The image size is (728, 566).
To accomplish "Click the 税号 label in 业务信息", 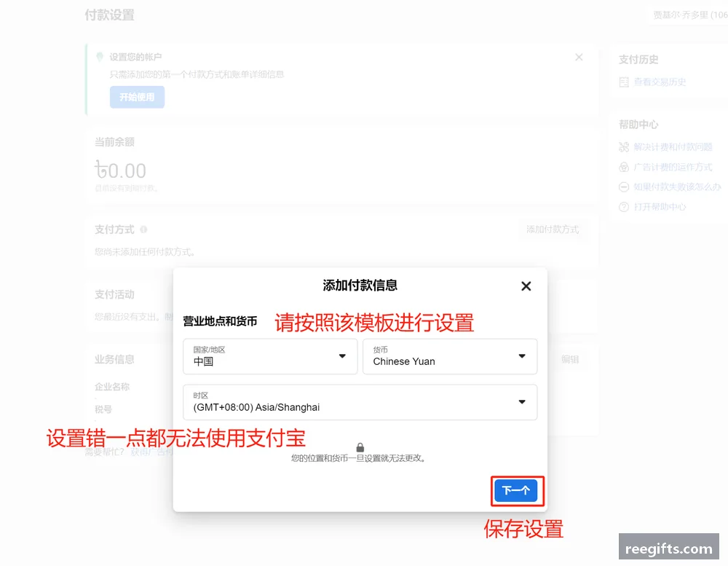I will point(103,409).
